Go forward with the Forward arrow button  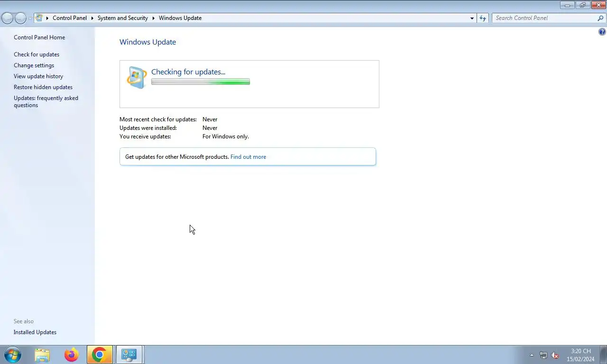20,18
